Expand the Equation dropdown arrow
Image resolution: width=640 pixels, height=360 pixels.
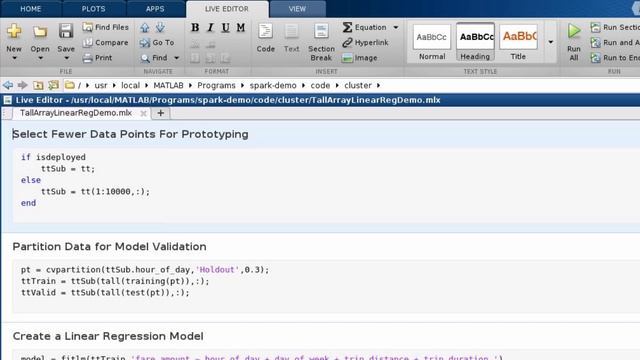coord(396,27)
